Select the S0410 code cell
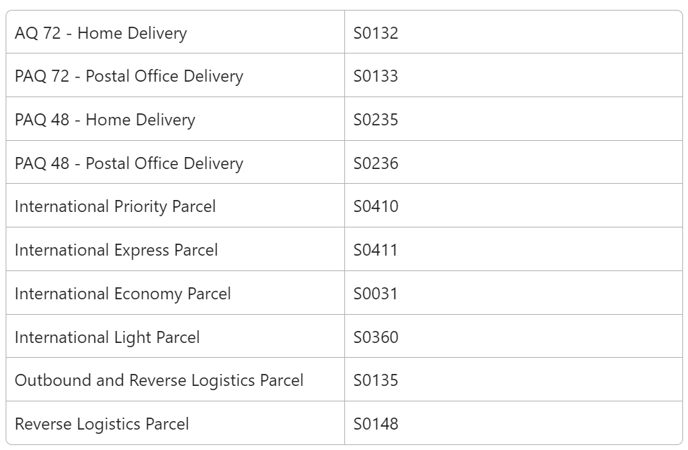 point(513,206)
